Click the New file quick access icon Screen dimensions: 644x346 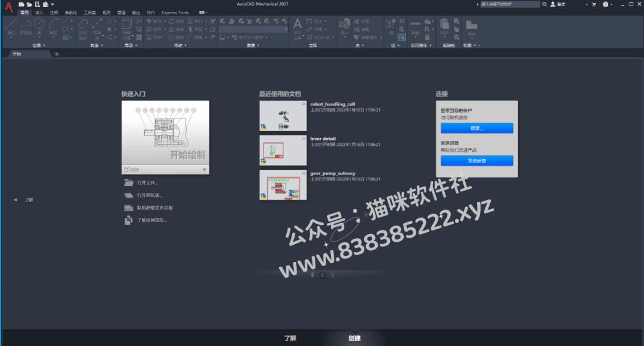tap(21, 4)
